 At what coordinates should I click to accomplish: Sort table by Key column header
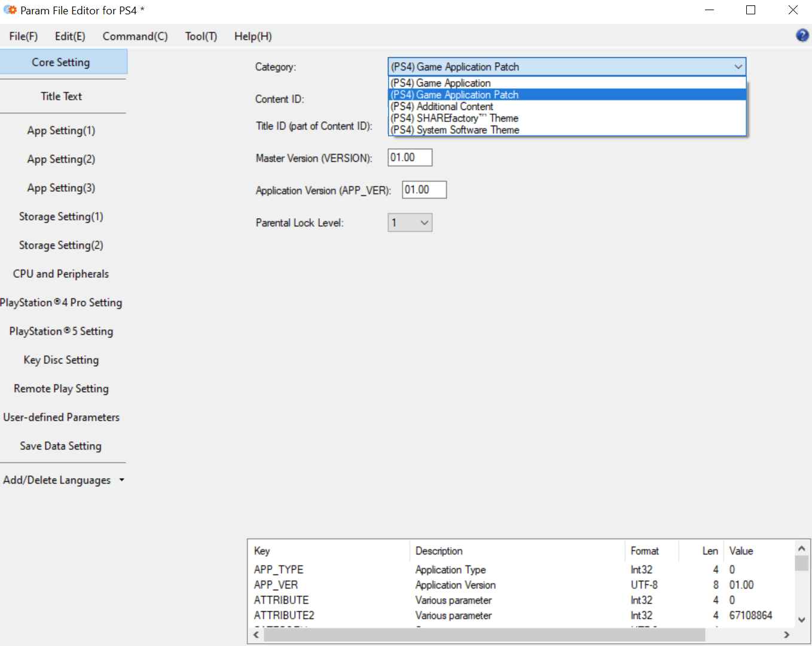click(x=329, y=551)
